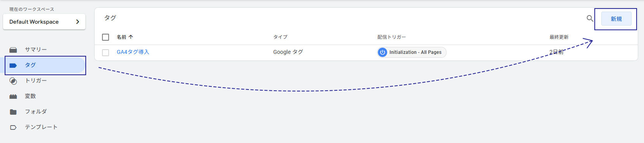This screenshot has height=143, width=644.
Task: Click the フォルダ folder icon
Action: 13,112
